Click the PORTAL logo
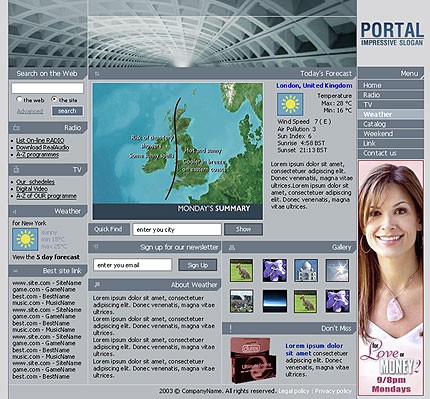This screenshot has height=399, width=430. (x=392, y=33)
